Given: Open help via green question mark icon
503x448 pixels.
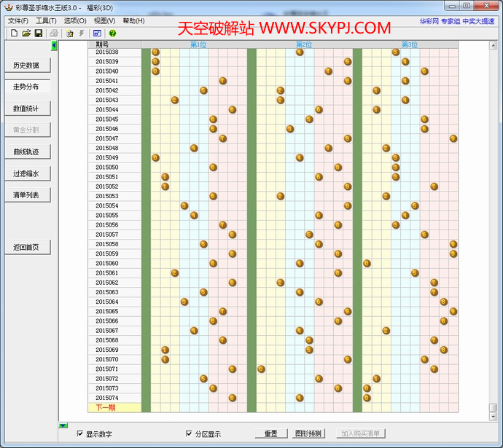Looking at the screenshot, I should (x=113, y=34).
